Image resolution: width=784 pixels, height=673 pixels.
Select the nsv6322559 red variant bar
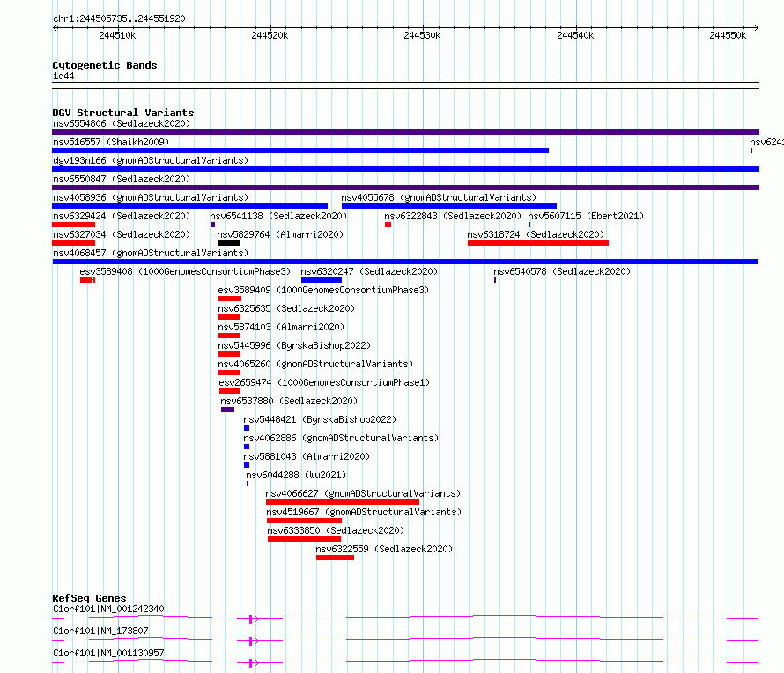pos(335,558)
